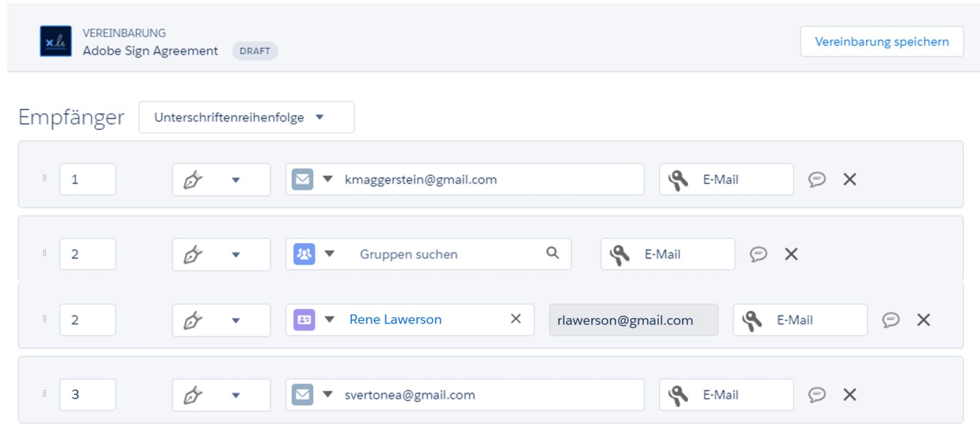Remove the kmaggerstein@gmail.com recipient

850,179
